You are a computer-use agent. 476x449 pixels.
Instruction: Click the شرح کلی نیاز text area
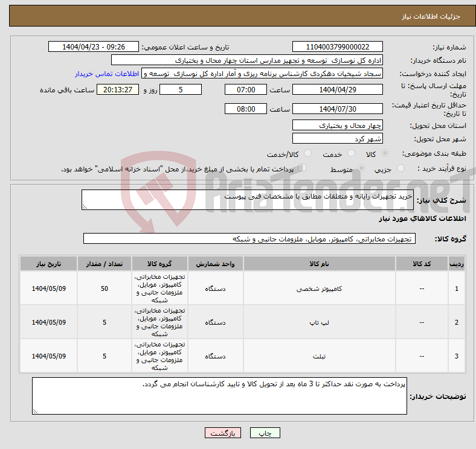point(248,200)
